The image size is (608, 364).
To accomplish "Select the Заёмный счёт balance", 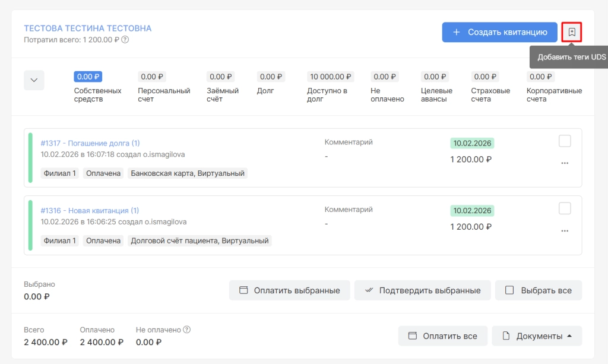I will point(221,77).
